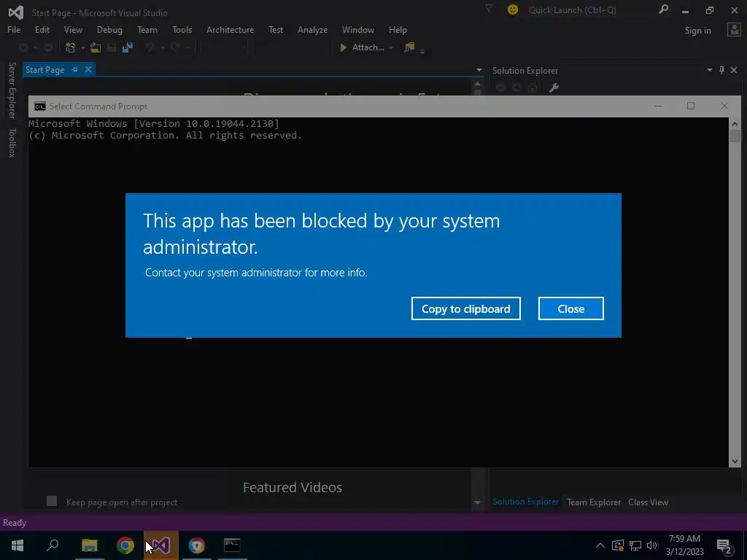Click the Command Prompt title bar icon
747x560 pixels.
click(x=40, y=106)
